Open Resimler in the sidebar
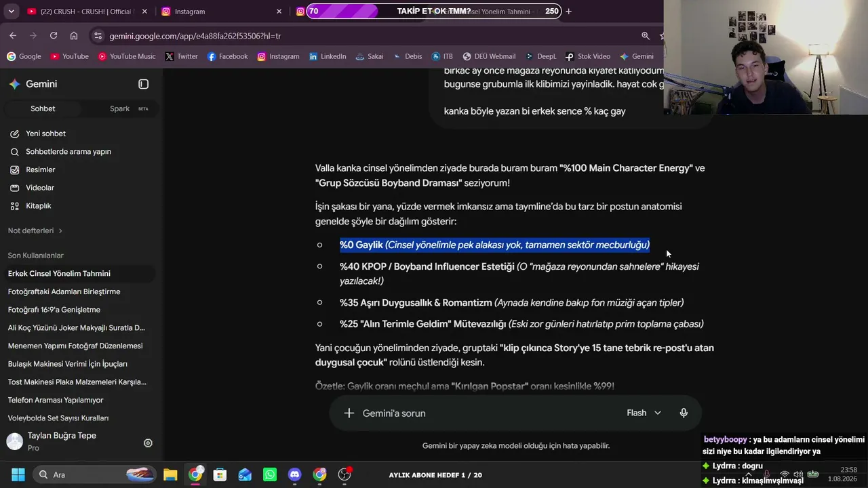868x488 pixels. (81, 169)
